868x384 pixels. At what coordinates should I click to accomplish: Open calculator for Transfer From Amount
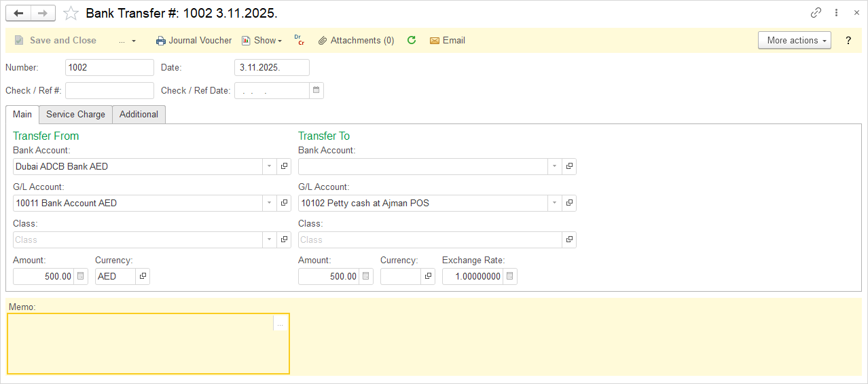pos(81,276)
